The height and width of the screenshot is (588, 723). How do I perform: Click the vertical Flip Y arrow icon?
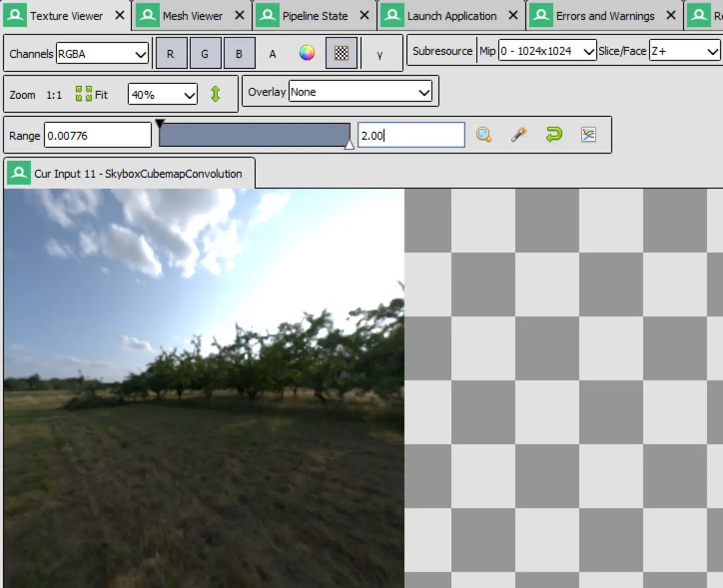point(215,94)
